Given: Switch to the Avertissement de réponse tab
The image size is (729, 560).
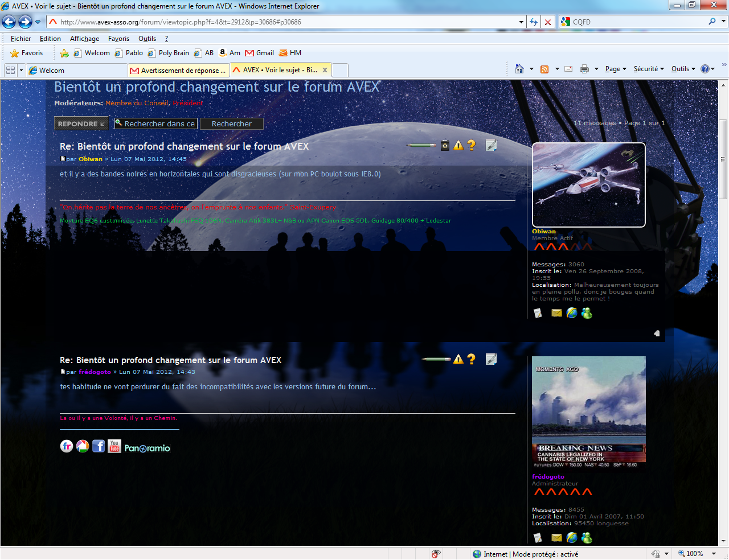Looking at the screenshot, I should [178, 70].
